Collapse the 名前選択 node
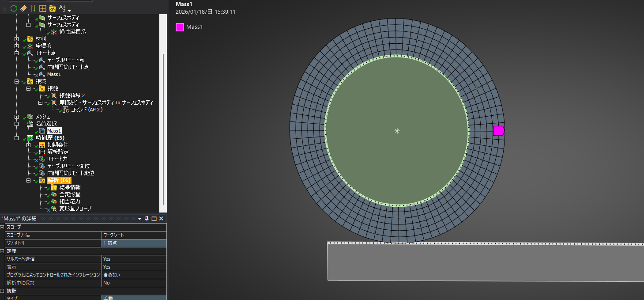 tap(16, 124)
